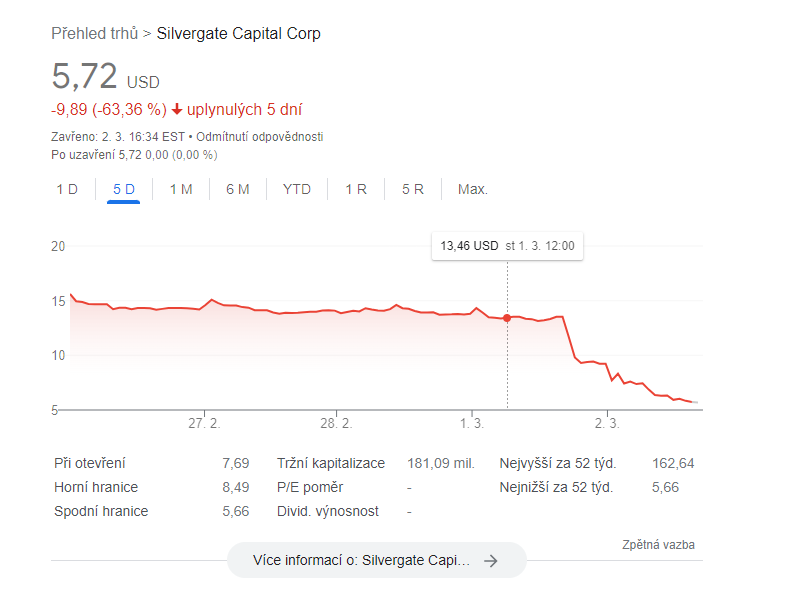Viewport: 803px width, 607px height.
Task: Show the YTD chart range
Action: click(x=297, y=189)
